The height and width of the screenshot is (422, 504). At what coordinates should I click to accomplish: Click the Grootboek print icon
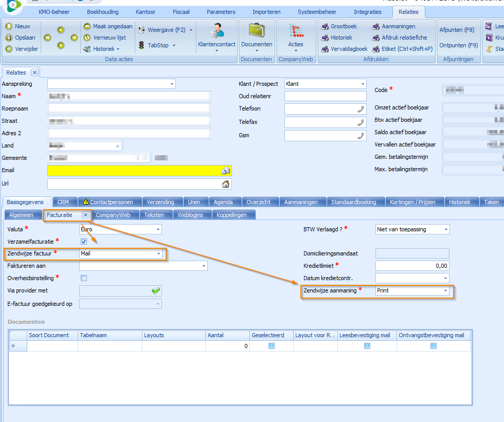pos(325,26)
